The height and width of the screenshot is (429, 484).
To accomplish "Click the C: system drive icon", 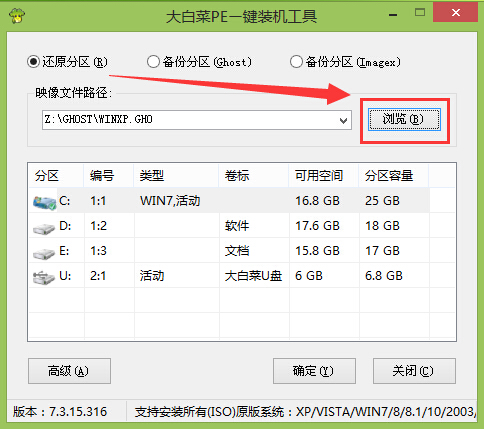I will 44,203.
